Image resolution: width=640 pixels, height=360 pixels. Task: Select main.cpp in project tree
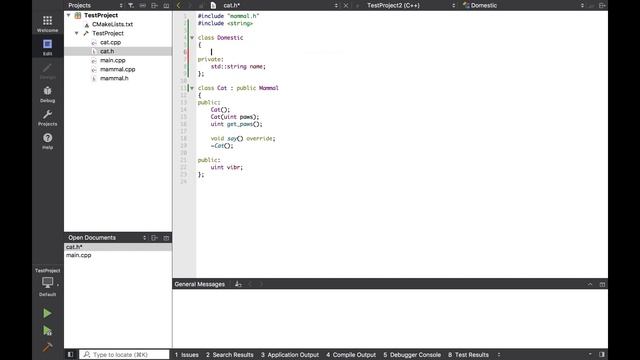pyautogui.click(x=113, y=60)
